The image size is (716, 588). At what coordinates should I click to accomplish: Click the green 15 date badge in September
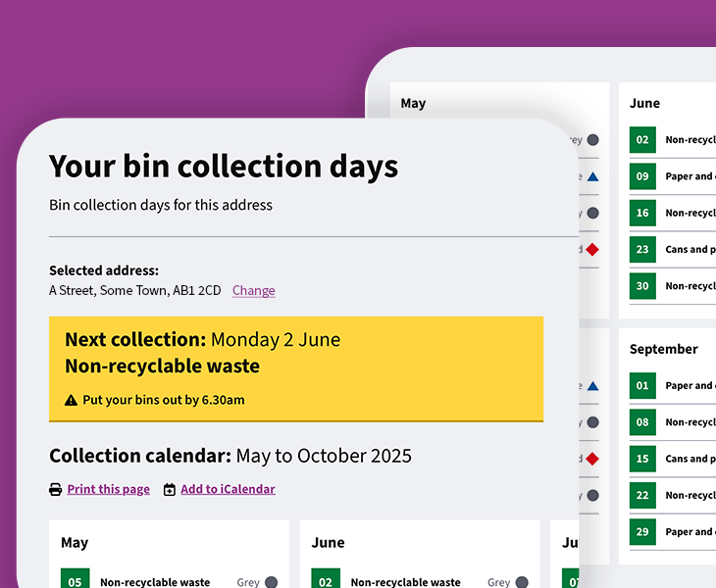[x=642, y=459]
